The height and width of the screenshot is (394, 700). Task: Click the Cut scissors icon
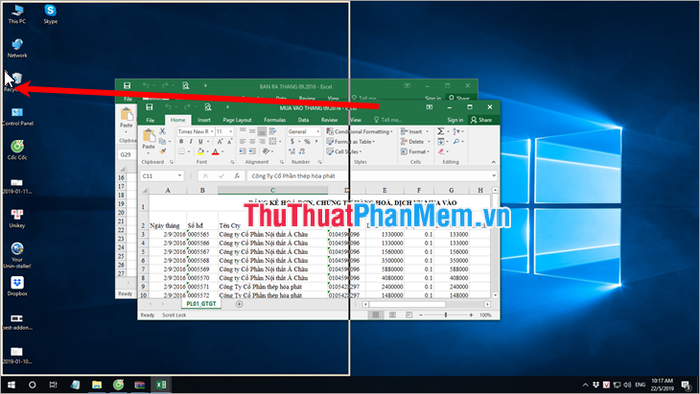click(162, 132)
